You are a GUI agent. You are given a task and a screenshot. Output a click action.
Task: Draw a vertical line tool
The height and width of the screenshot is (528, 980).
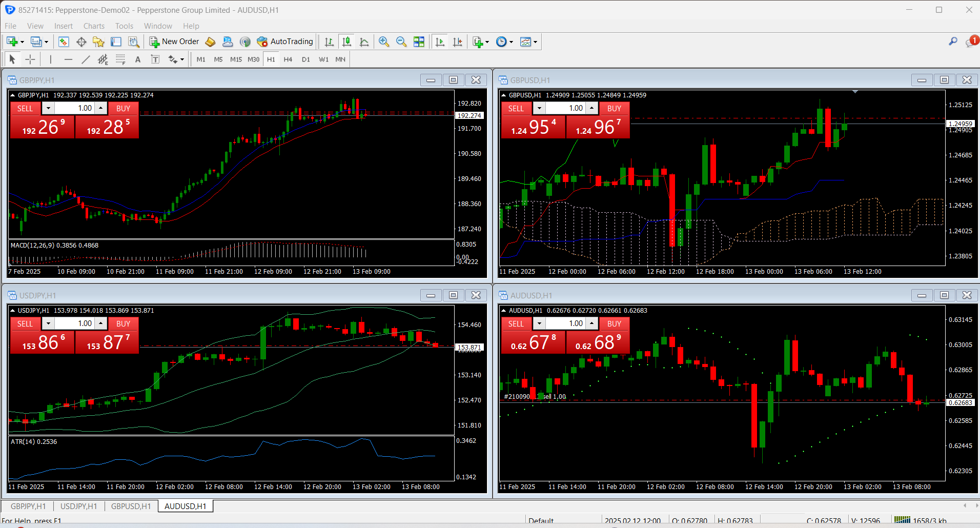[50, 59]
